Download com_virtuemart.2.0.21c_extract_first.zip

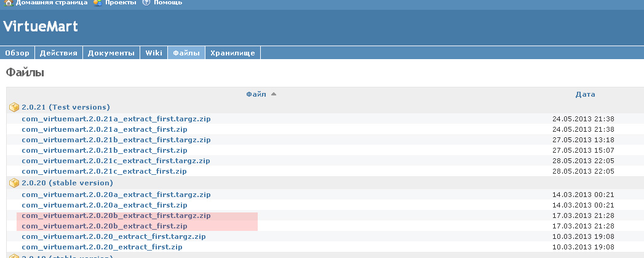104,171
